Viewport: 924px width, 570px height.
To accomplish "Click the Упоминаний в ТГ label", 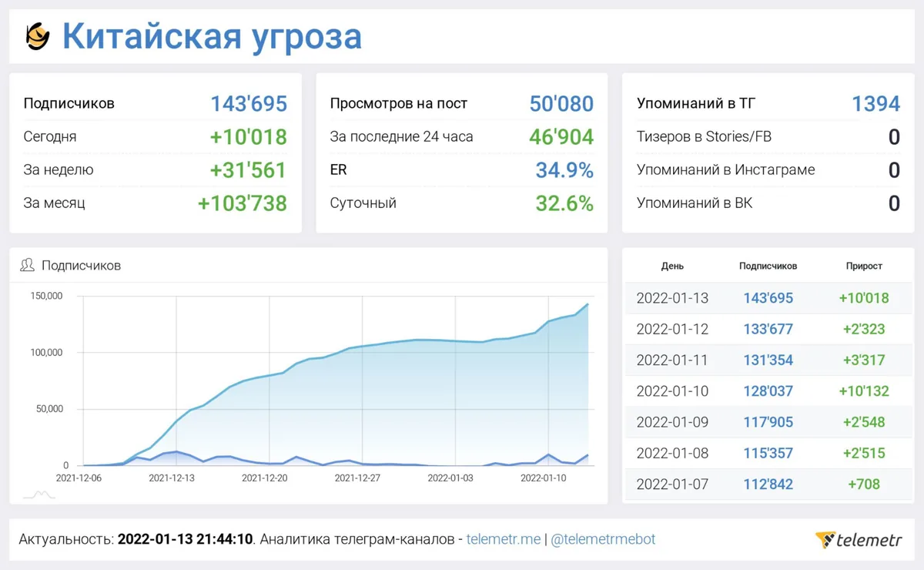I will pyautogui.click(x=696, y=103).
